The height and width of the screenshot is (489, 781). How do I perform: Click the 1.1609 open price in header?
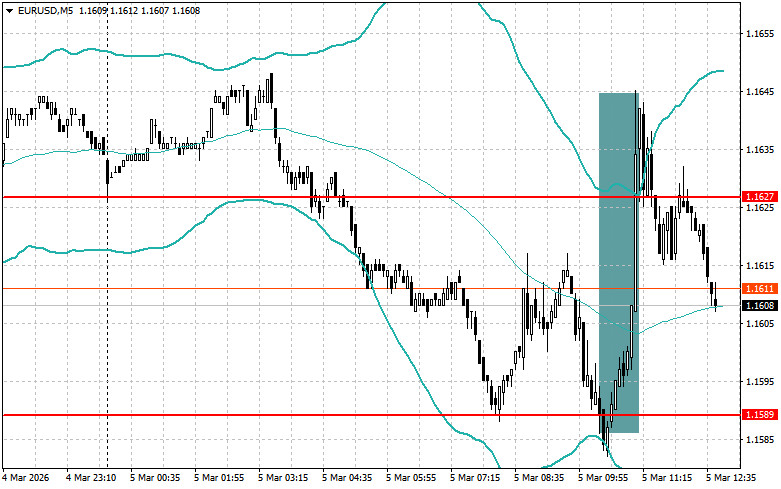(91, 10)
